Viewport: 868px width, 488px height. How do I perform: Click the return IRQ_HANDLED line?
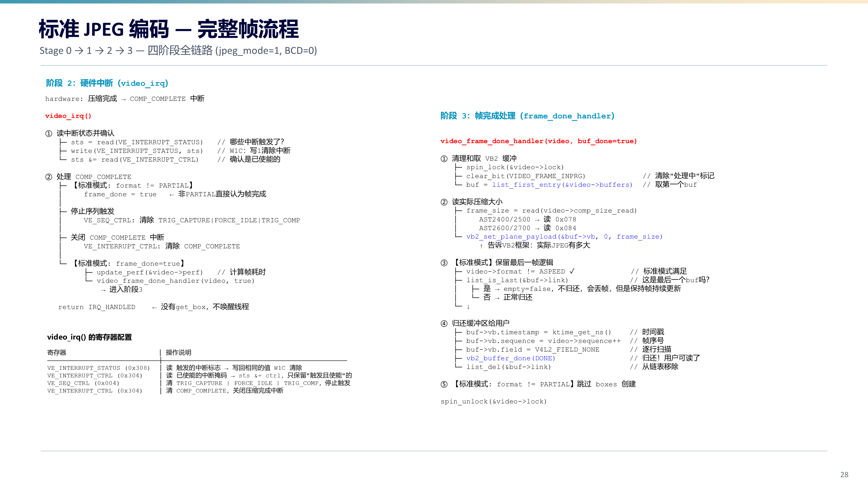pos(97,307)
